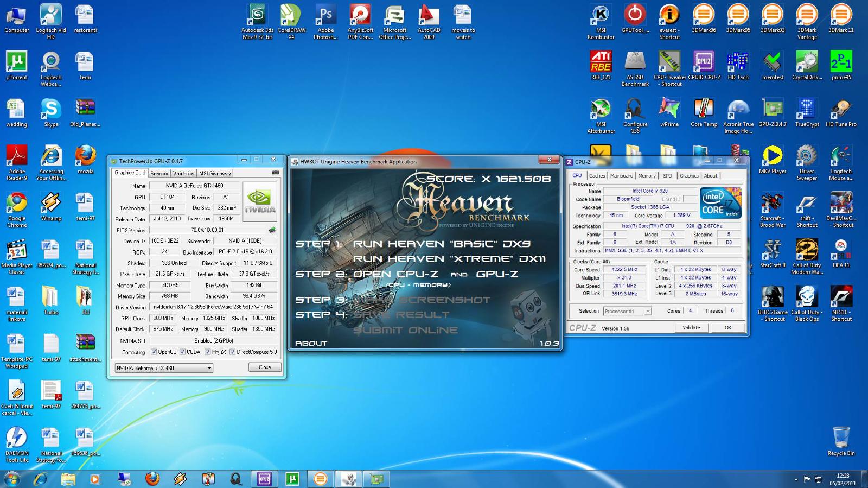Toggle the CUDA checkbox in GPU-Z
The image size is (868, 488).
(182, 352)
